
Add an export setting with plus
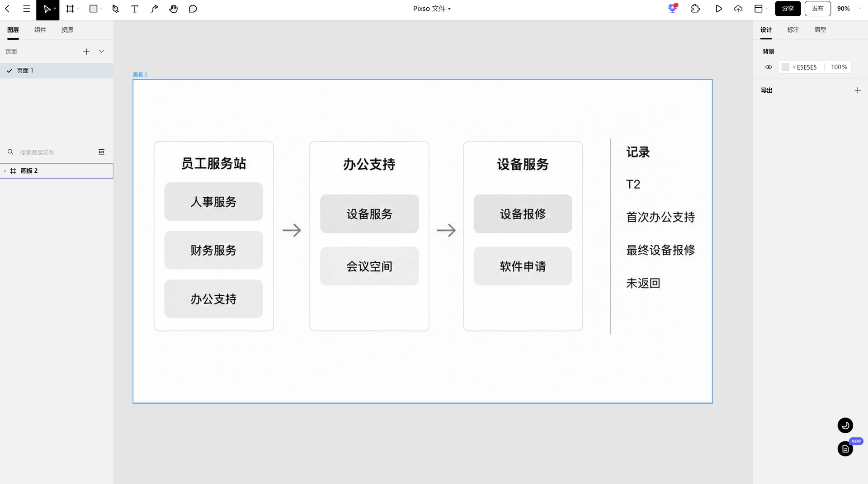click(x=858, y=90)
